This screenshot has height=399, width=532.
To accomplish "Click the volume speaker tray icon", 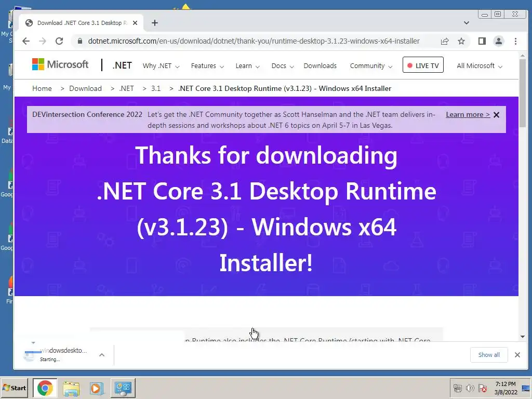I will (470, 388).
